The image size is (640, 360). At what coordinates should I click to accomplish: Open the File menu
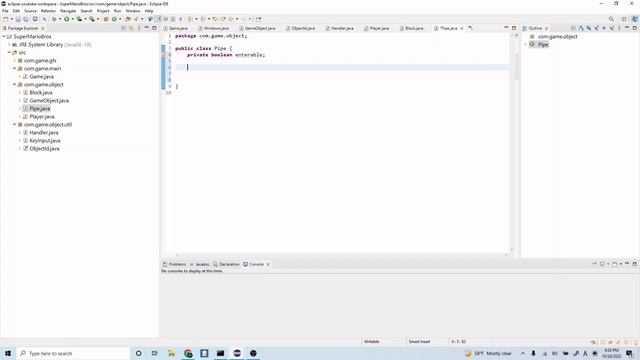[5, 11]
